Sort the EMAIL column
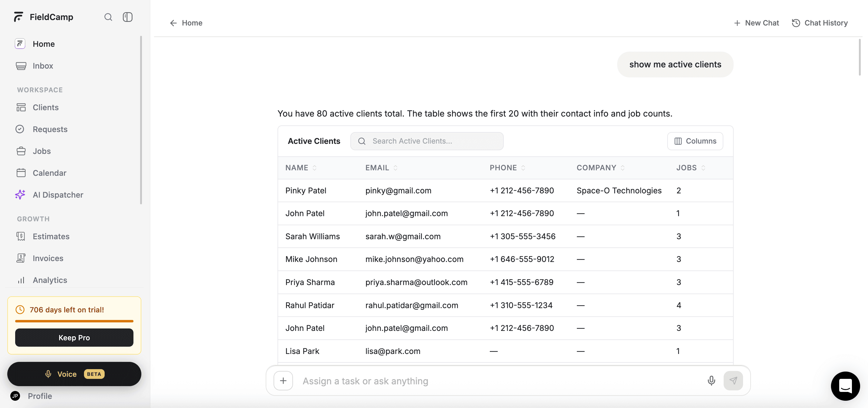This screenshot has width=868, height=408. 395,168
